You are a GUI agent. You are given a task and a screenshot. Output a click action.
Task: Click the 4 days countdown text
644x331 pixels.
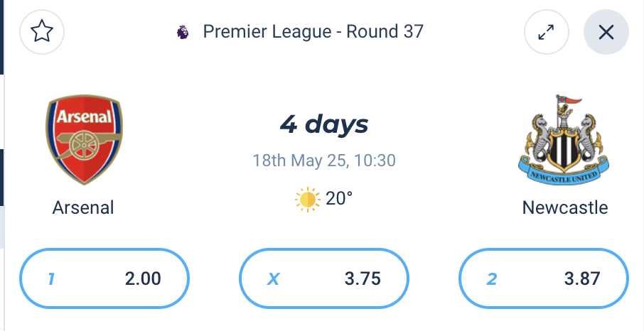click(324, 124)
